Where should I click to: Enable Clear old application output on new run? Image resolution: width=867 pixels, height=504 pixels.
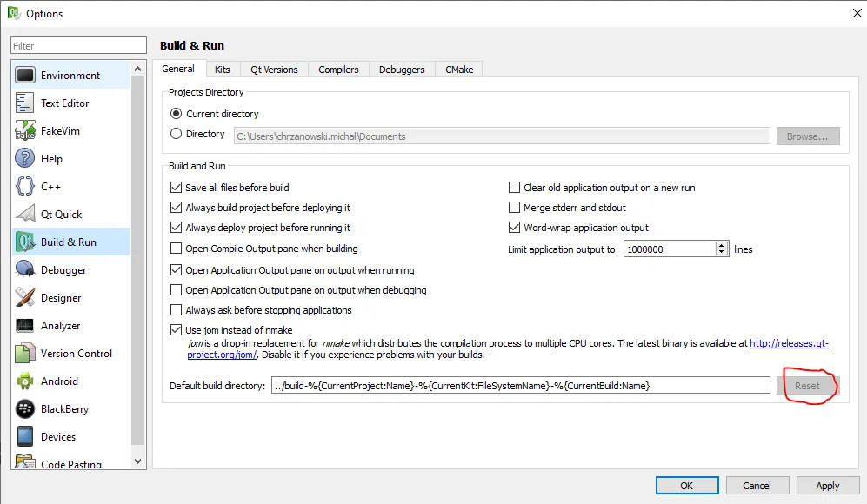tap(514, 188)
